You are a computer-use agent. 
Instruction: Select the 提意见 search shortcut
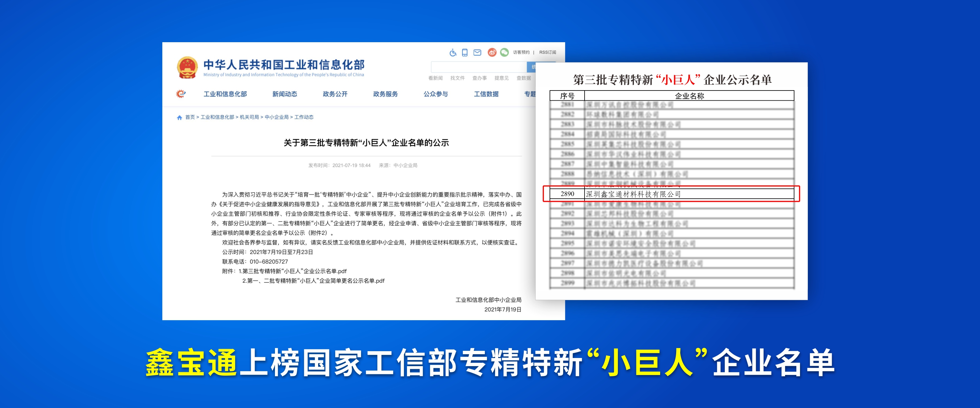point(502,78)
